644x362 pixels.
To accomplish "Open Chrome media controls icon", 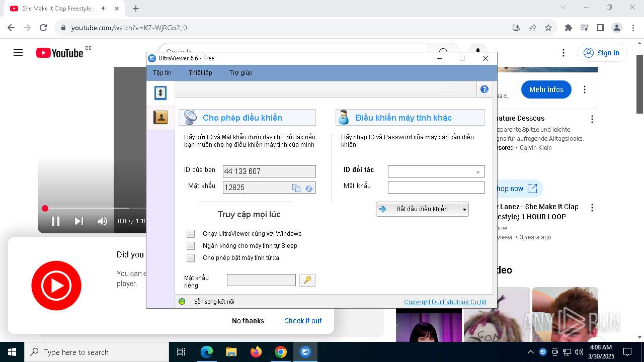I will pos(585,28).
